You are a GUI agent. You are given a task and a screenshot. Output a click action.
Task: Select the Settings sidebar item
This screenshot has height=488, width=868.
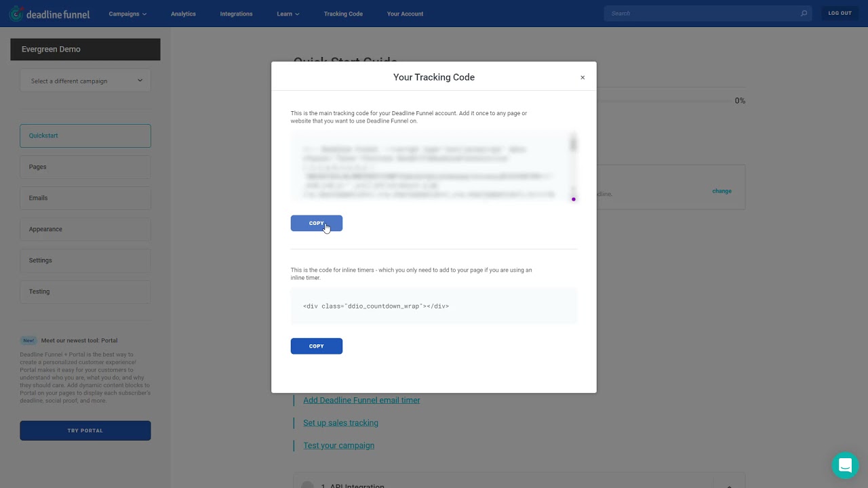click(85, 260)
